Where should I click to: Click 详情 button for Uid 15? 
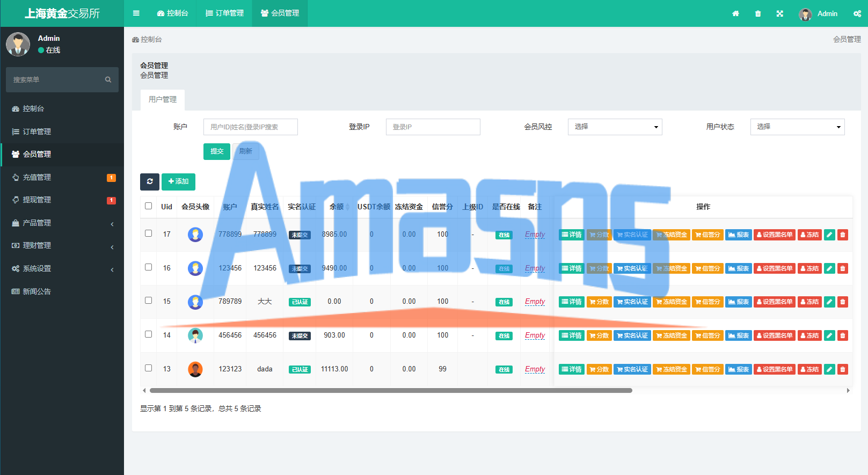571,302
